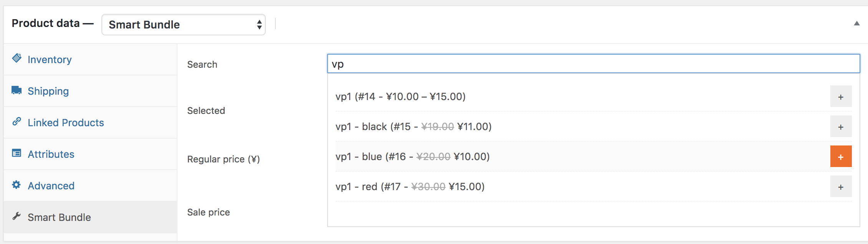Viewport: 868px width, 244px height.
Task: Open the Linked Products tab
Action: [x=65, y=122]
